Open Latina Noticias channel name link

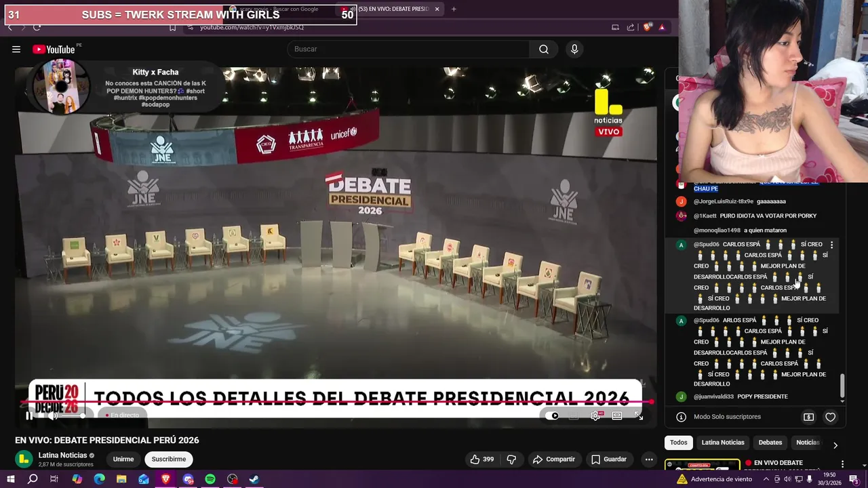pos(62,455)
